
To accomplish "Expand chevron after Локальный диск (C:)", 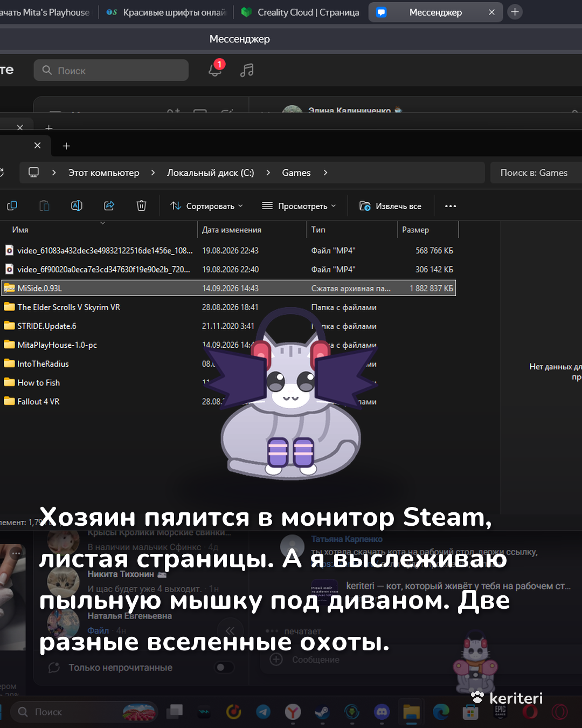I will click(268, 173).
